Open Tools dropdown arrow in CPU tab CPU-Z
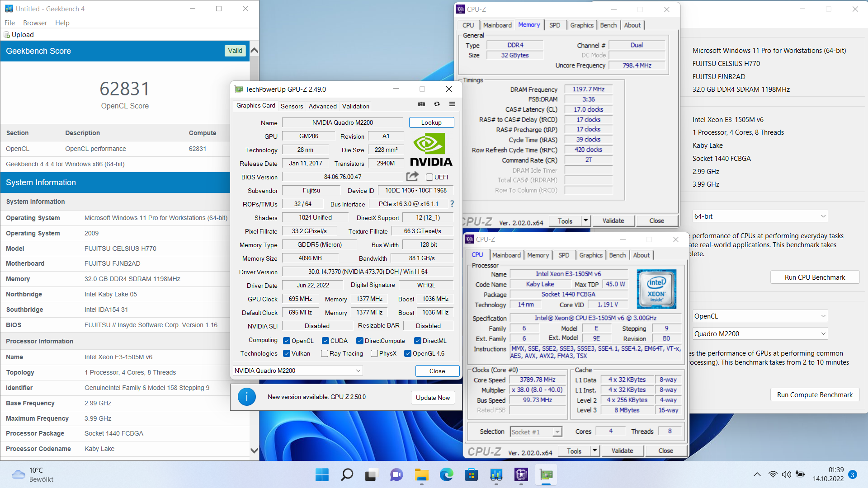This screenshot has height=488, width=868. [x=595, y=450]
